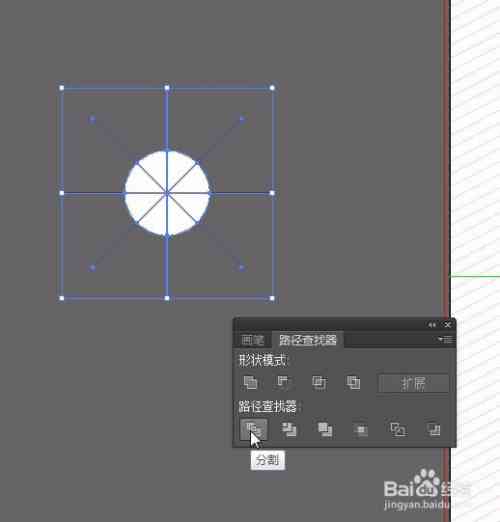500x522 pixels.
Task: Click the bottom-left bounding box handle
Action: [x=62, y=298]
